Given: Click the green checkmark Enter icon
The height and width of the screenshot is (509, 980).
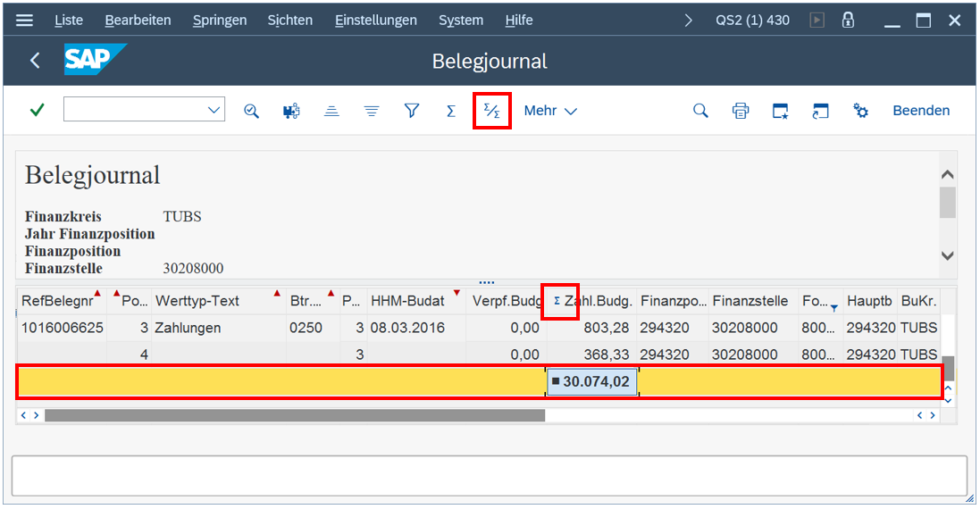Looking at the screenshot, I should pos(37,111).
